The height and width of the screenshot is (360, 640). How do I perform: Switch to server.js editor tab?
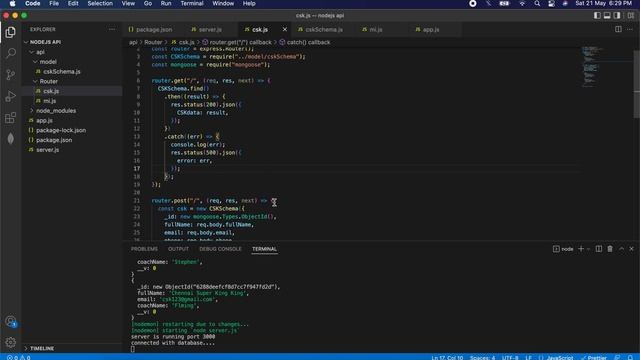[x=210, y=29]
